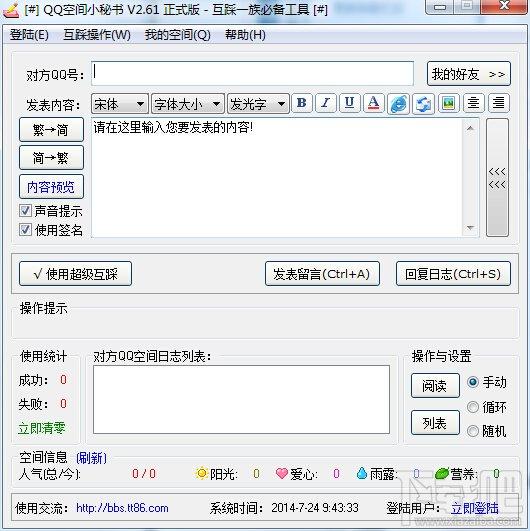Select the 循环 radio option
The width and height of the screenshot is (530, 531).
click(x=473, y=407)
